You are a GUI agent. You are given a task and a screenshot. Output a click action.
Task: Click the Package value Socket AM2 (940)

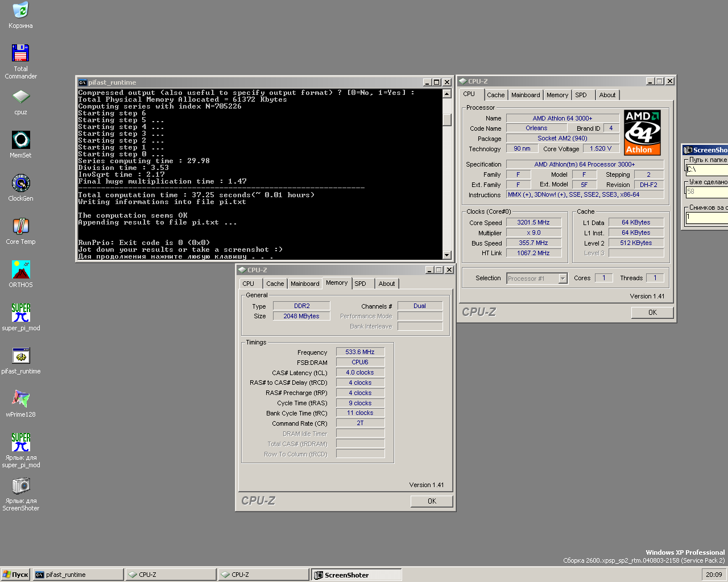(562, 138)
